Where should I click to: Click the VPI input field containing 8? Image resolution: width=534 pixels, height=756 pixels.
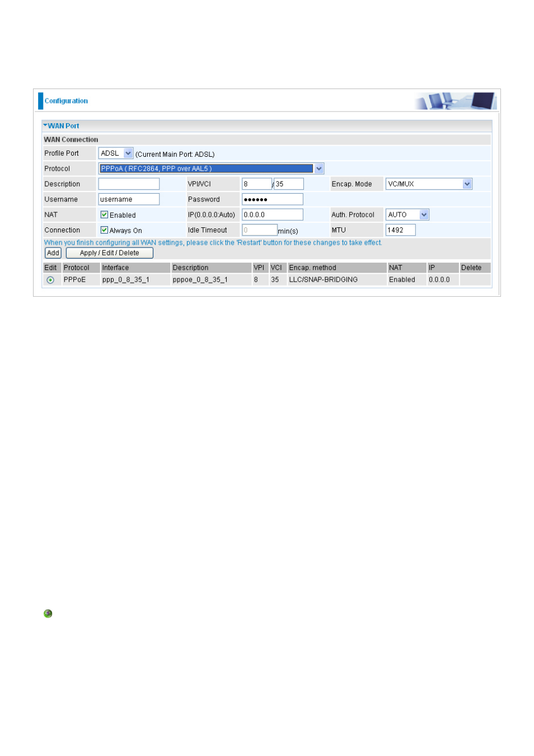tap(257, 184)
